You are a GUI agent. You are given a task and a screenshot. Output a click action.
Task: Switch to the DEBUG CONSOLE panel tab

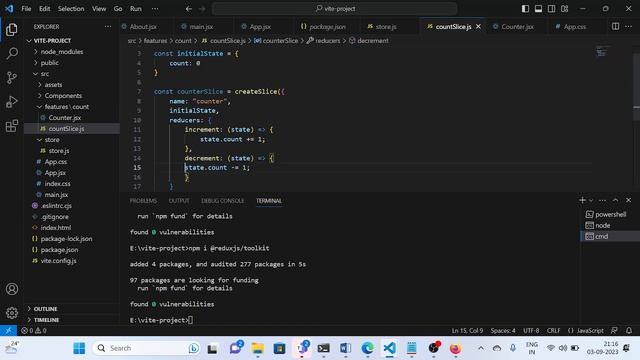click(x=222, y=201)
